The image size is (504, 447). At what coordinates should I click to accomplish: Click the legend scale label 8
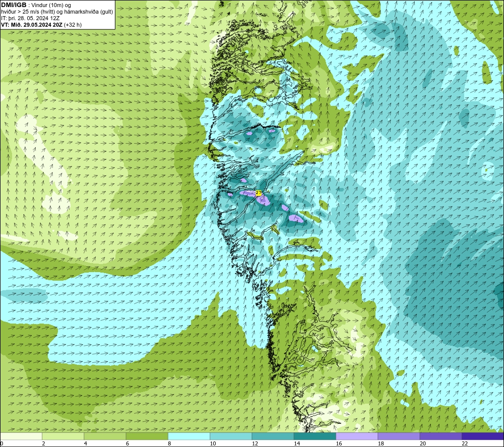point(169,443)
